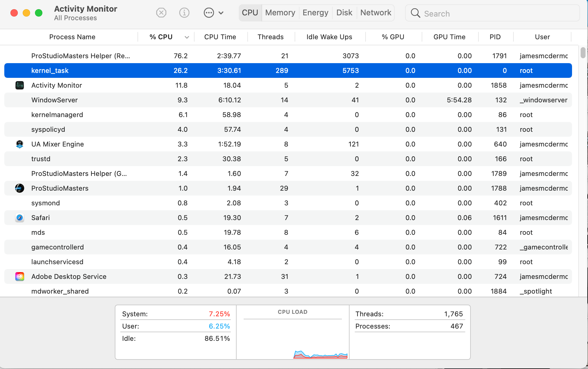Click the ellipsis more-actions icon
The width and height of the screenshot is (588, 369).
(x=209, y=13)
